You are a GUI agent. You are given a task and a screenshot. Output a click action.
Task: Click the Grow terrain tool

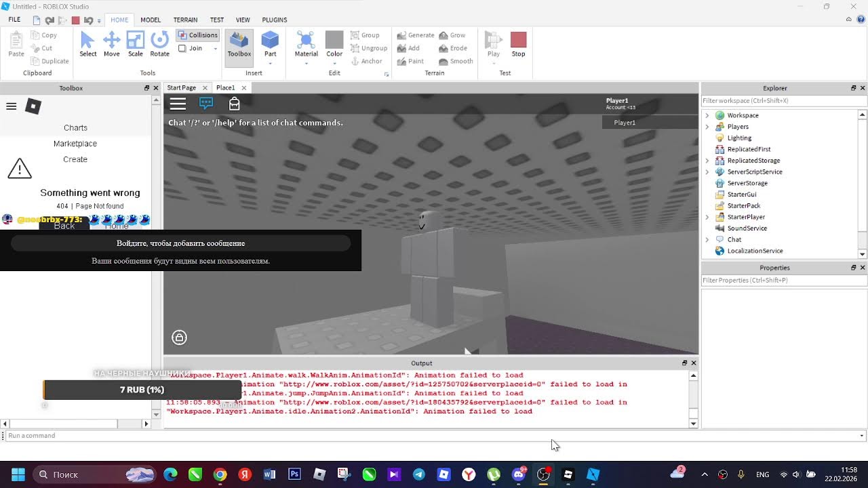pos(452,35)
